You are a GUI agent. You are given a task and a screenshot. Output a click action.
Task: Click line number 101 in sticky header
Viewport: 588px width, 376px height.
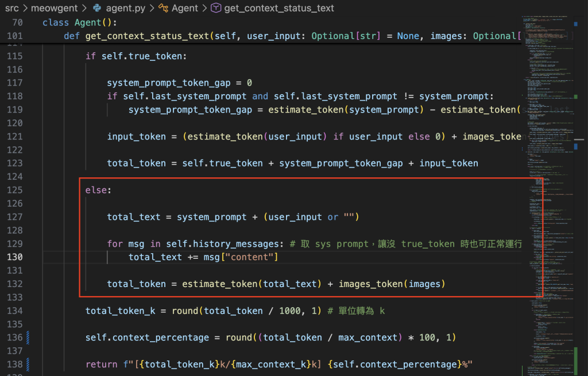coord(14,36)
